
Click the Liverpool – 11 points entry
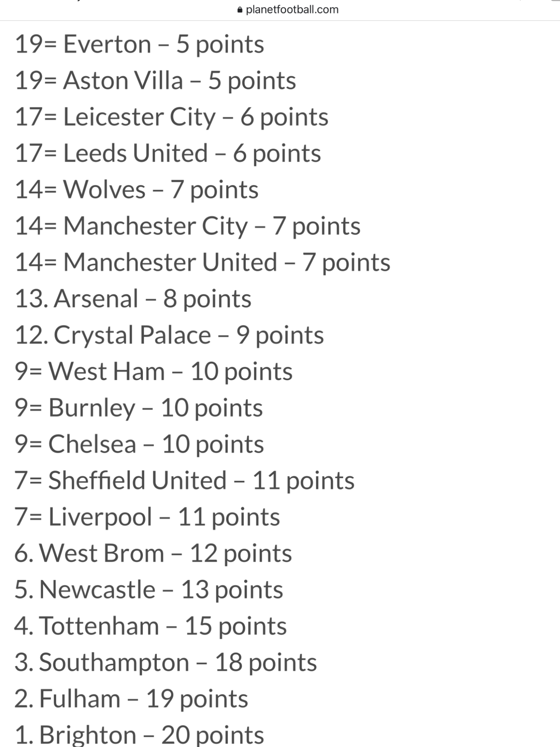click(x=148, y=517)
